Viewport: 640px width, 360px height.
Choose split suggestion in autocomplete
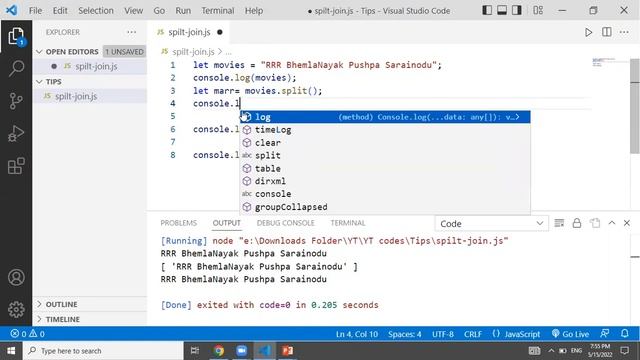point(385,156)
